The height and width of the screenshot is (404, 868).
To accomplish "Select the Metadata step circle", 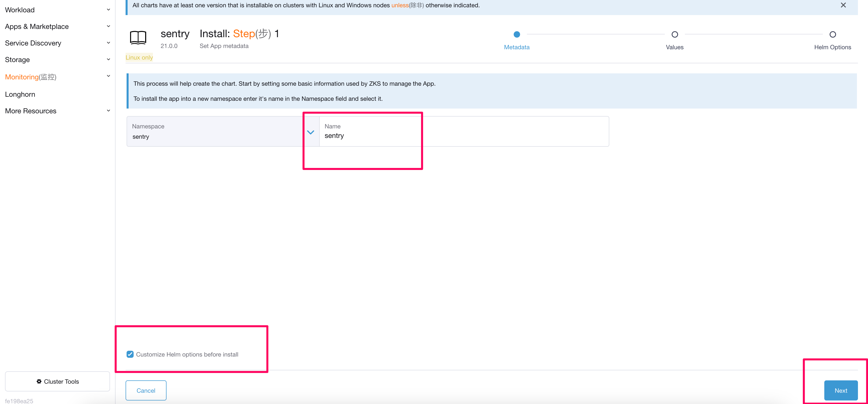I will pyautogui.click(x=517, y=34).
